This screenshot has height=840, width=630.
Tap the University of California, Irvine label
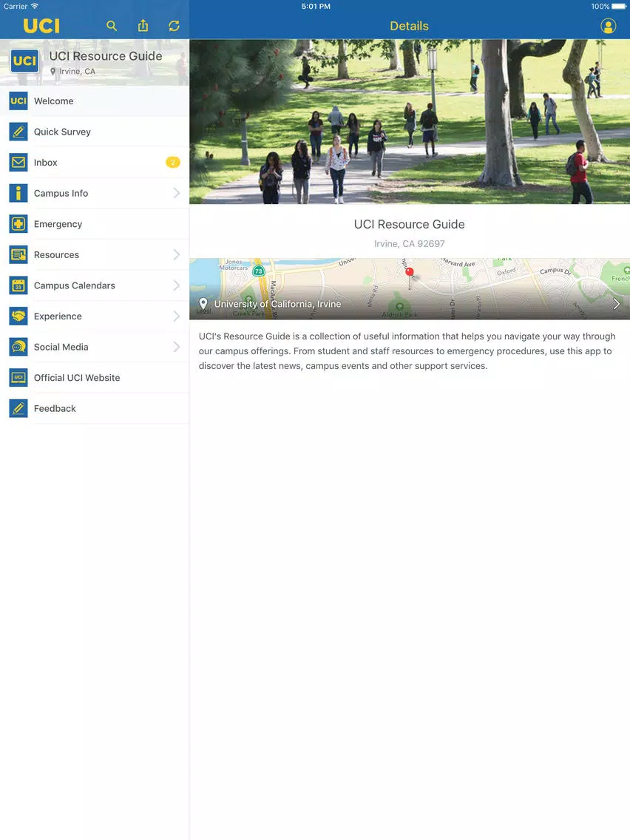[x=277, y=304]
